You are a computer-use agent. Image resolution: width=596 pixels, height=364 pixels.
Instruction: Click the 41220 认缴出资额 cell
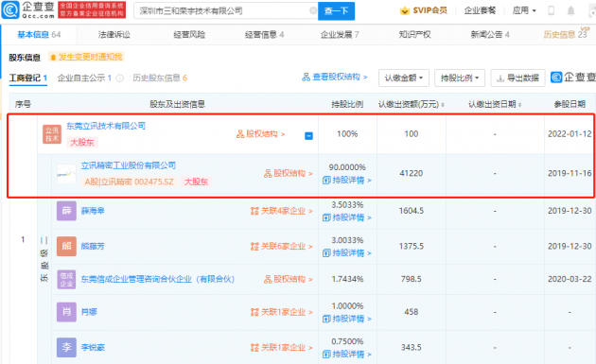click(x=412, y=173)
